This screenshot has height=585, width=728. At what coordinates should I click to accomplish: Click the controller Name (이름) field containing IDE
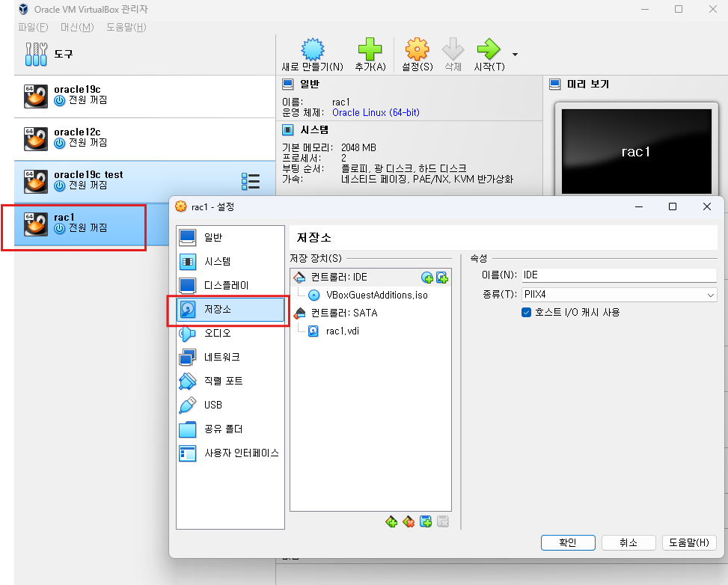click(620, 275)
